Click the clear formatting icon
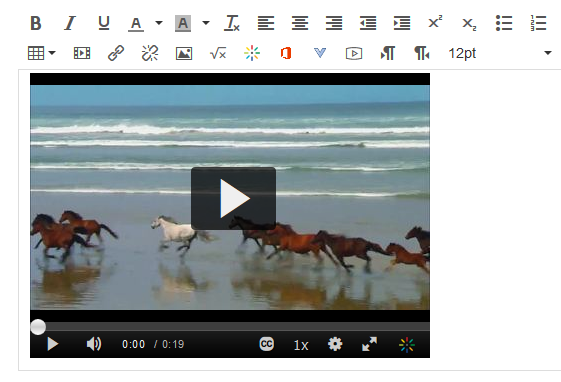This screenshot has width=561, height=382. [231, 23]
